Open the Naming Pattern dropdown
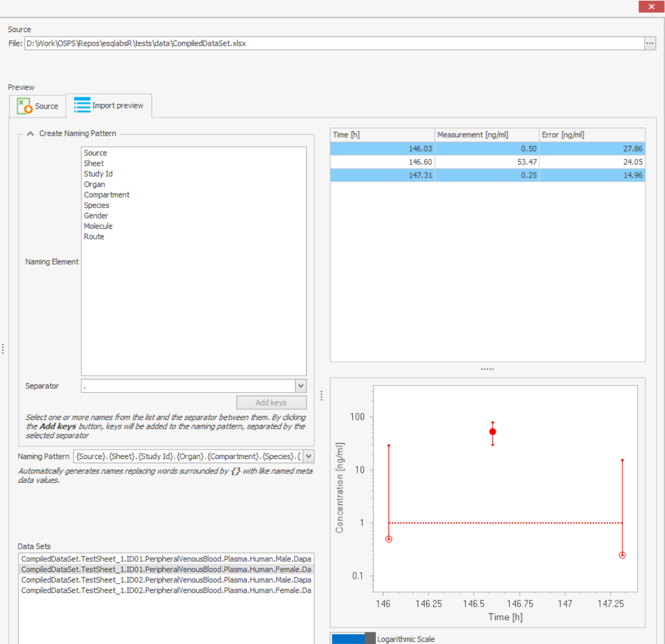The height and width of the screenshot is (644, 665). point(308,456)
